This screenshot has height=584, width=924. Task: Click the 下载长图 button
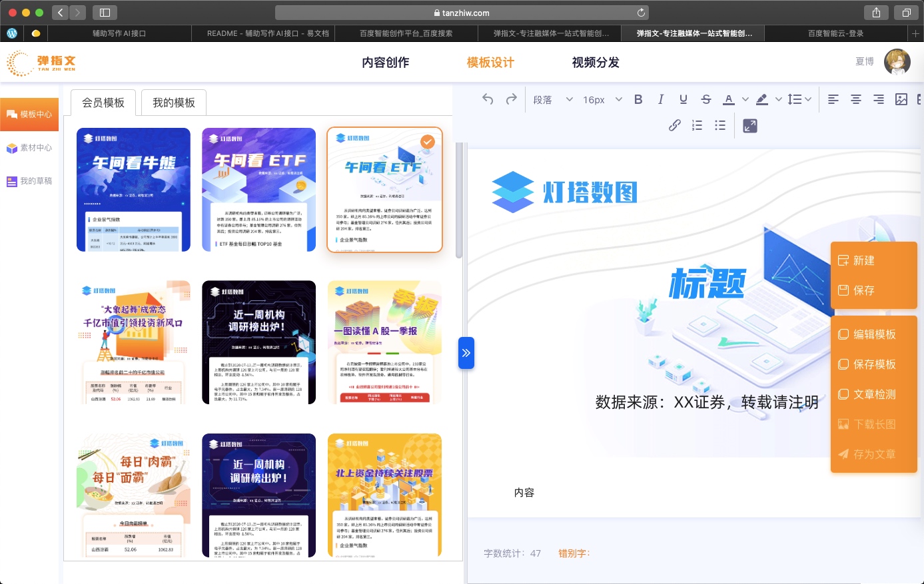867,424
